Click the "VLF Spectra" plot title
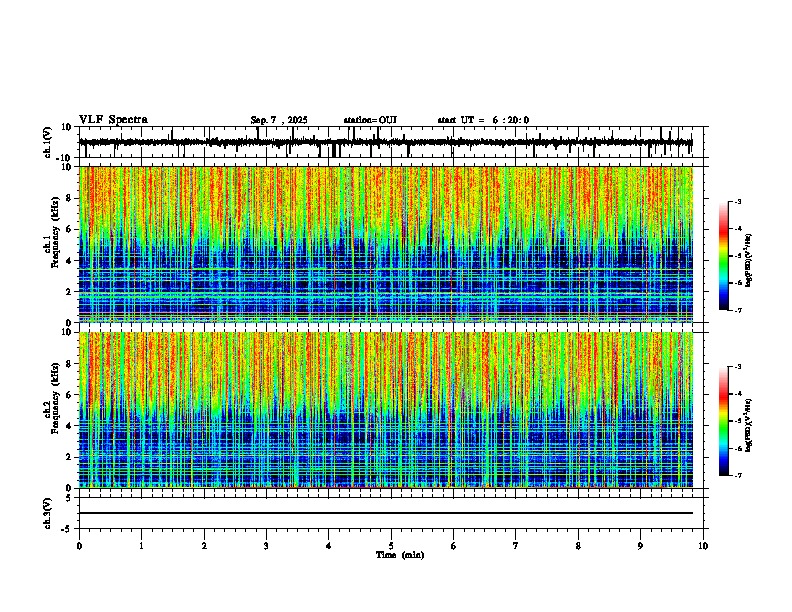The image size is (792, 612). point(113,120)
